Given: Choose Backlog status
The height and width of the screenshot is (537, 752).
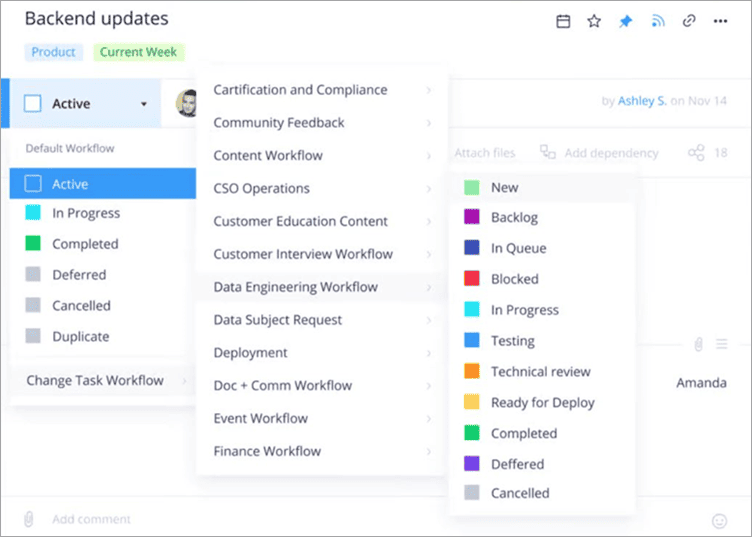Looking at the screenshot, I should [542, 217].
